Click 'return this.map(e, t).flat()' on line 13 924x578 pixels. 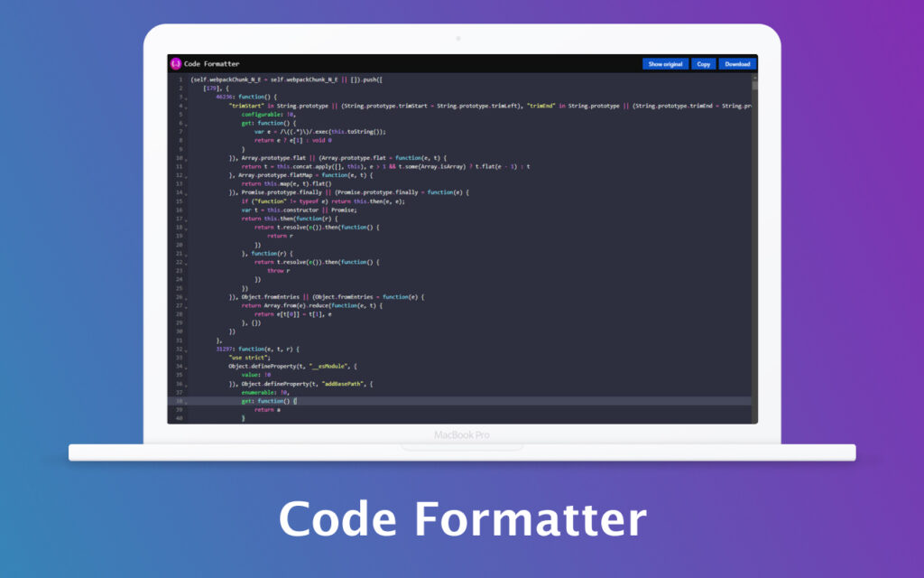point(286,184)
